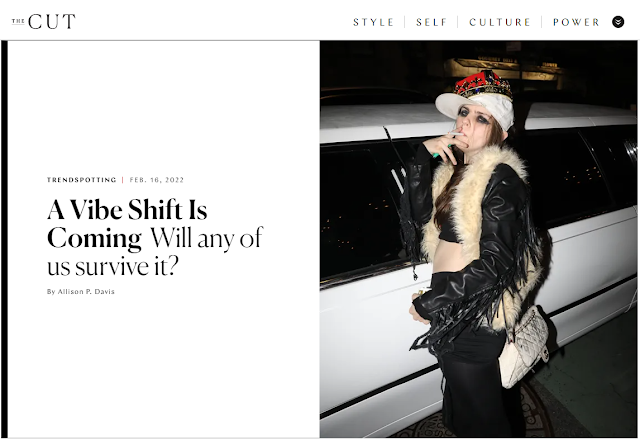Go to the Culture section
The width and height of the screenshot is (640, 440).
500,22
